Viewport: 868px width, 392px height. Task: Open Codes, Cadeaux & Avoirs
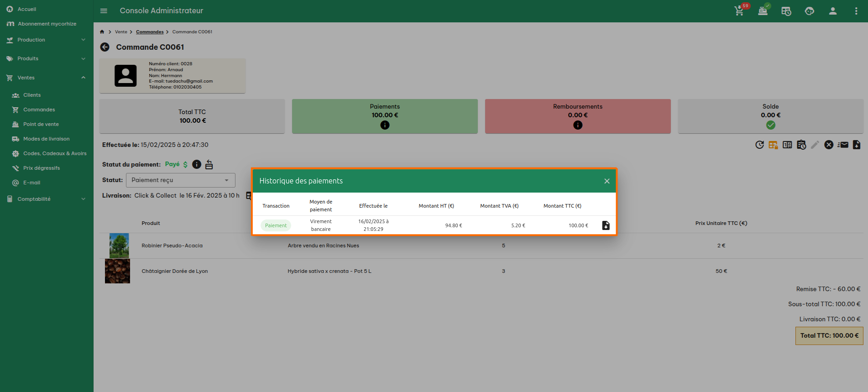(x=55, y=153)
